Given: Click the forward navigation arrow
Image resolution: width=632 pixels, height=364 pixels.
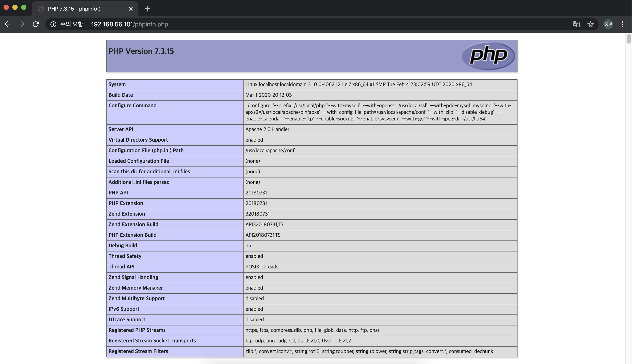Looking at the screenshot, I should pyautogui.click(x=22, y=24).
